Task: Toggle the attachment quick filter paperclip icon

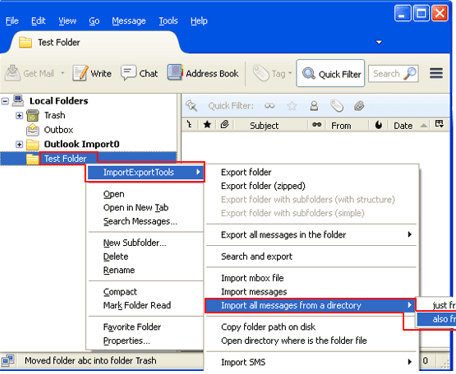Action: (359, 106)
